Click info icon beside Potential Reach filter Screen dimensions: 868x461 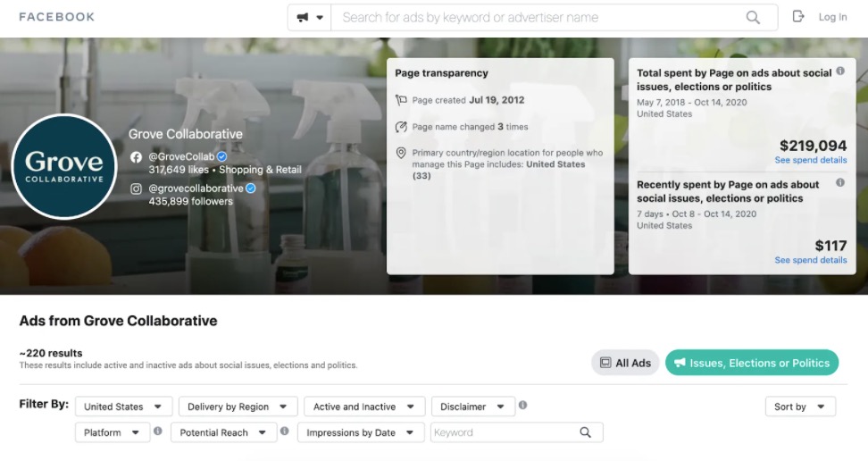[x=285, y=431]
